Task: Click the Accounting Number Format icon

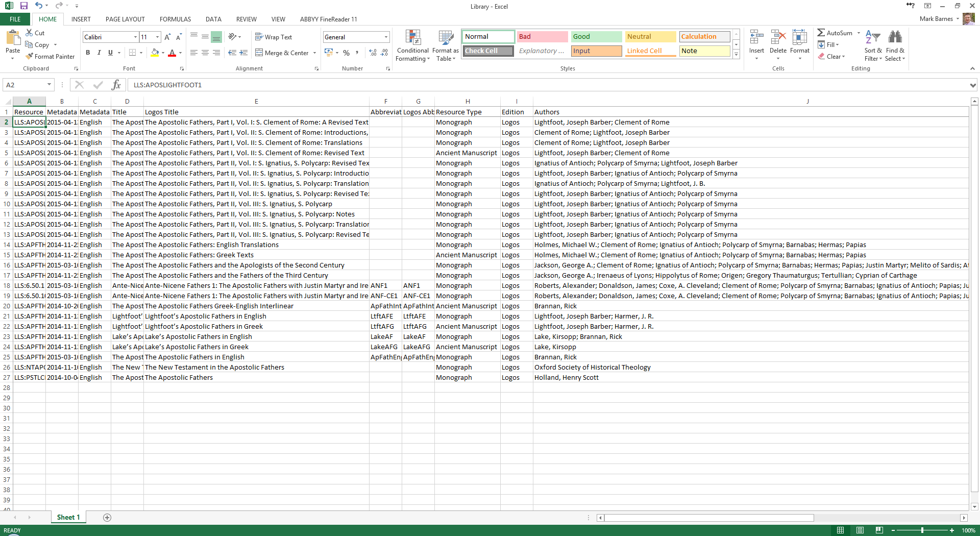Action: (329, 53)
